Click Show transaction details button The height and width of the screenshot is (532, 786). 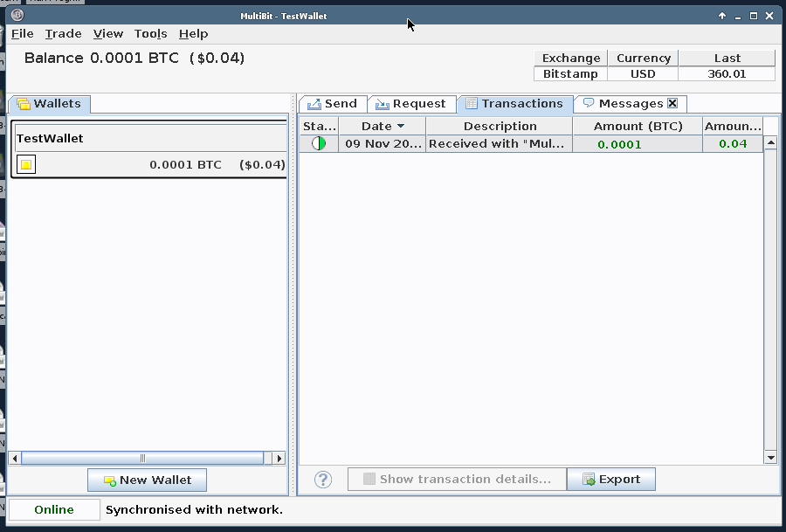tap(457, 480)
